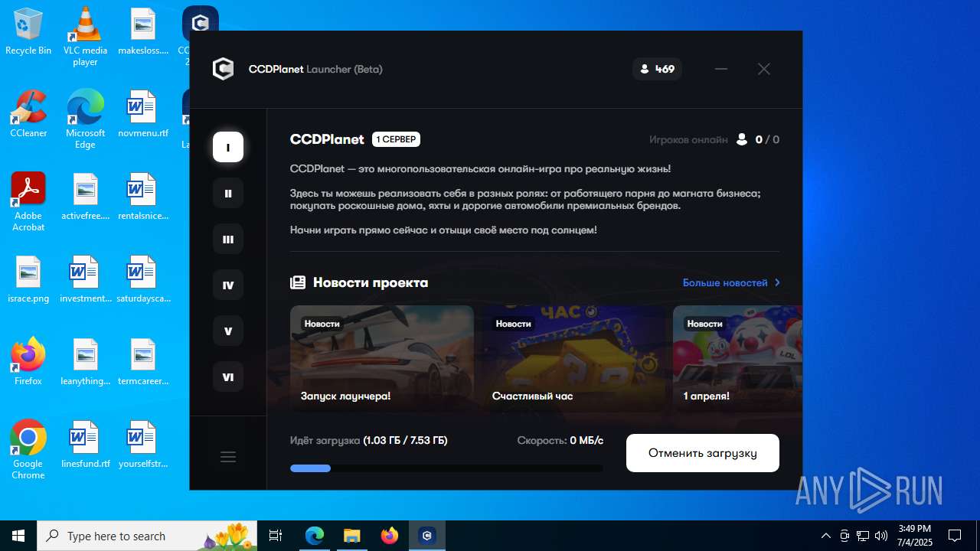Open the Windows Start menu
The image size is (980, 551).
[x=18, y=536]
